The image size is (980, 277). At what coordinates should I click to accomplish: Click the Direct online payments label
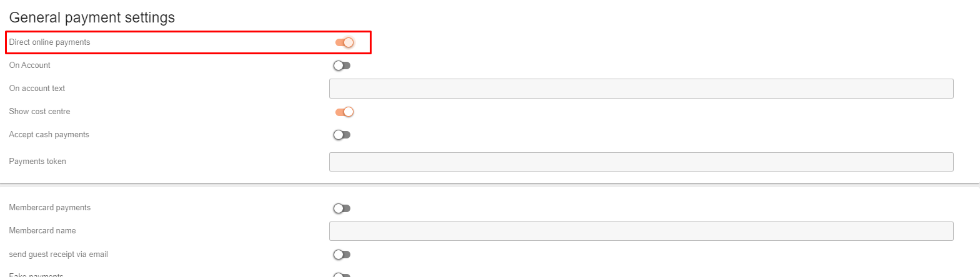[49, 42]
